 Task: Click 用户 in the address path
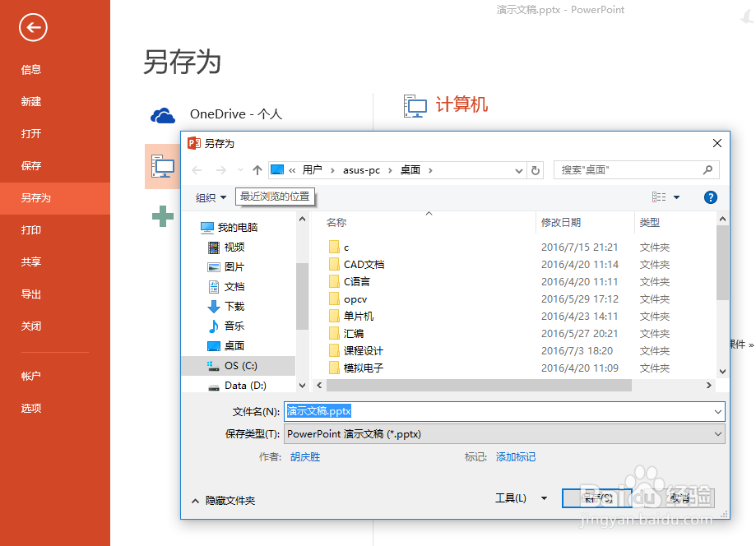[x=312, y=170]
